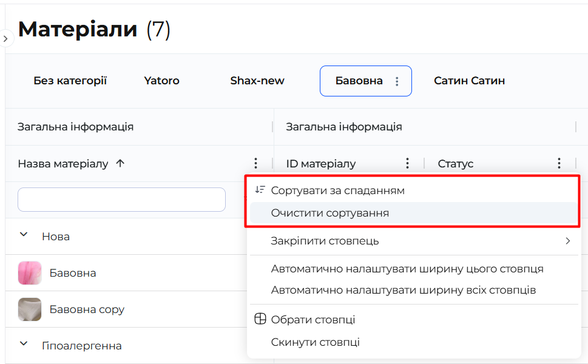Click the ascending sort arrow next to Назва матеріалу
588x364 pixels.
tap(120, 163)
